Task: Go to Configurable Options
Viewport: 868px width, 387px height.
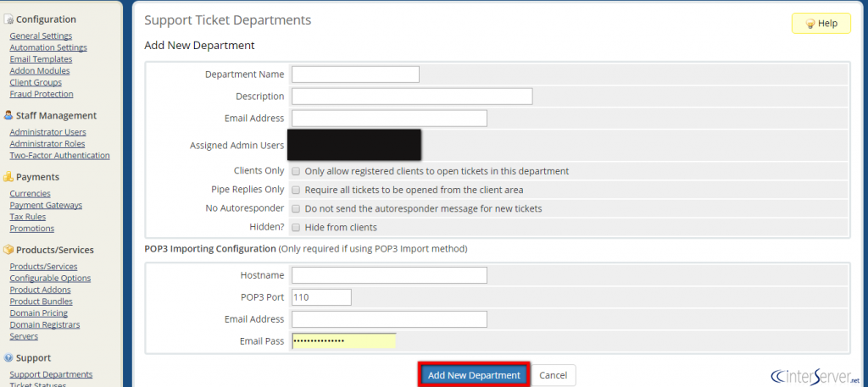Action: click(50, 278)
